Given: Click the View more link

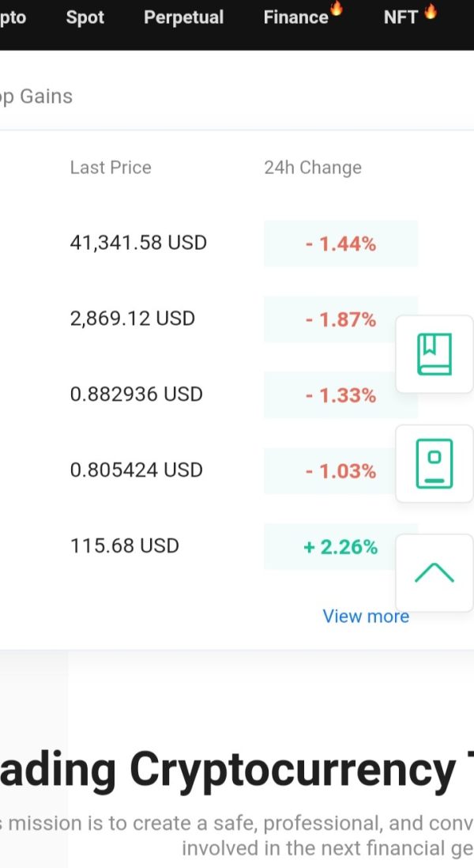Looking at the screenshot, I should (x=366, y=617).
